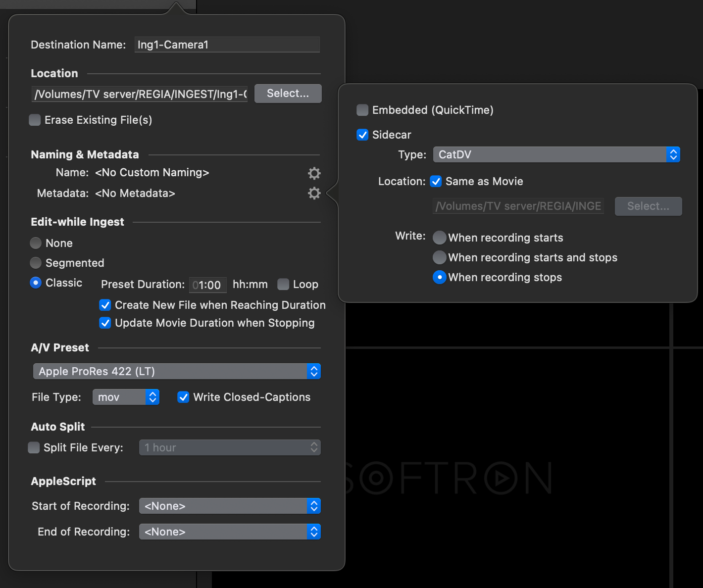Toggle Create New File when Reaching Duration
The image size is (703, 588).
105,305
